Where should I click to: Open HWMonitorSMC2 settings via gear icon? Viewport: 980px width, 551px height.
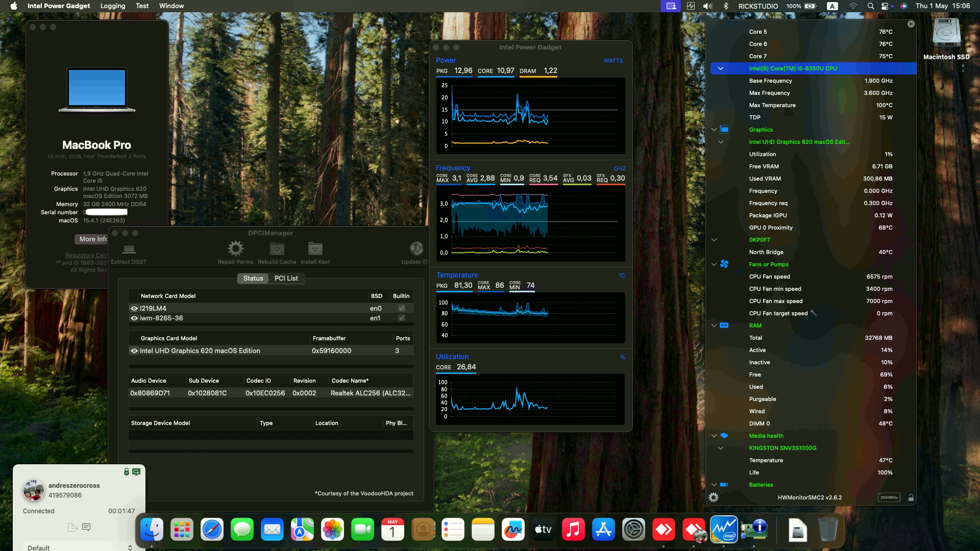point(714,497)
